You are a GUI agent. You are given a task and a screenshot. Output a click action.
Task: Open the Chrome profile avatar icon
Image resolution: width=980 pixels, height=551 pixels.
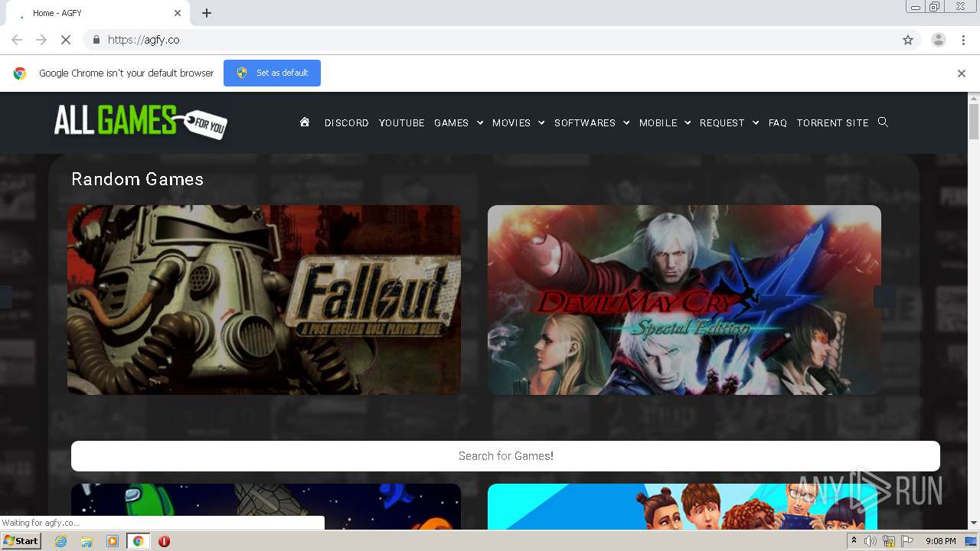[938, 40]
